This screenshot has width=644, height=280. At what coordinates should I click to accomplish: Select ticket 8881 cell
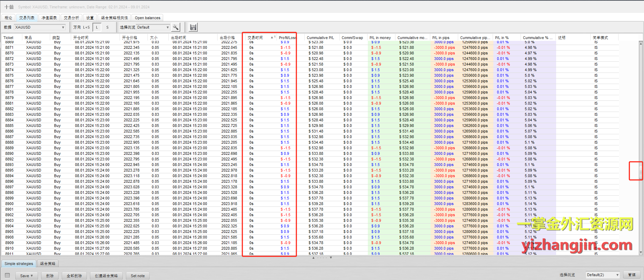[x=9, y=103]
